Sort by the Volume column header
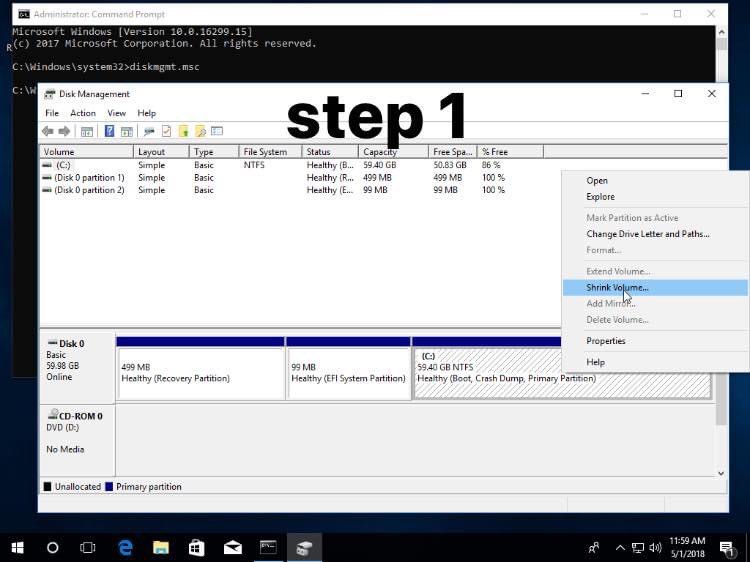Screen dimensions: 750x562 pyautogui.click(x=86, y=152)
